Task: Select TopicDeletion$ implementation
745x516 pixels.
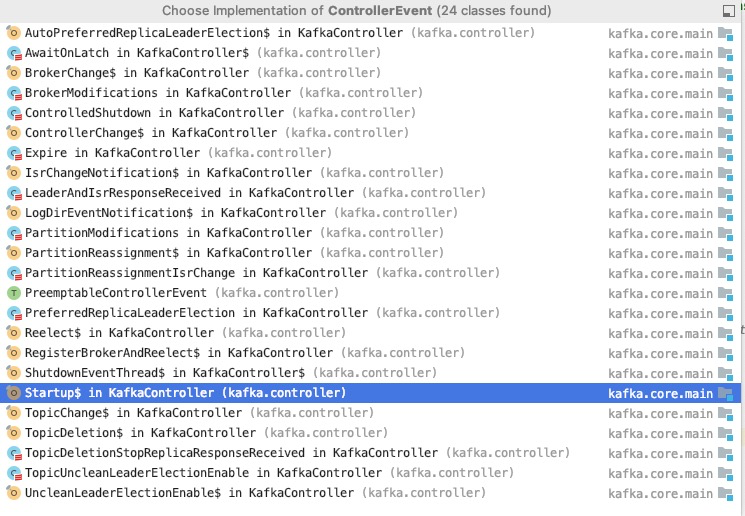Action: 371,432
